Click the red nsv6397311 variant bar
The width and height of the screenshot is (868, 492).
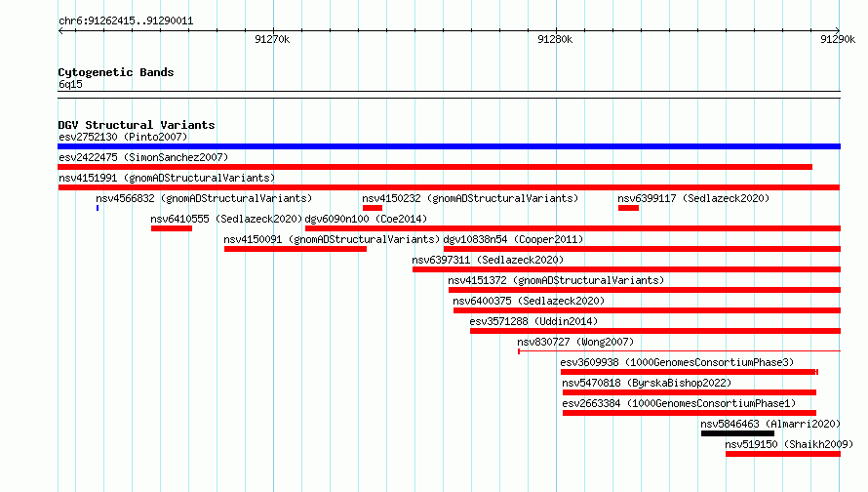(x=627, y=269)
